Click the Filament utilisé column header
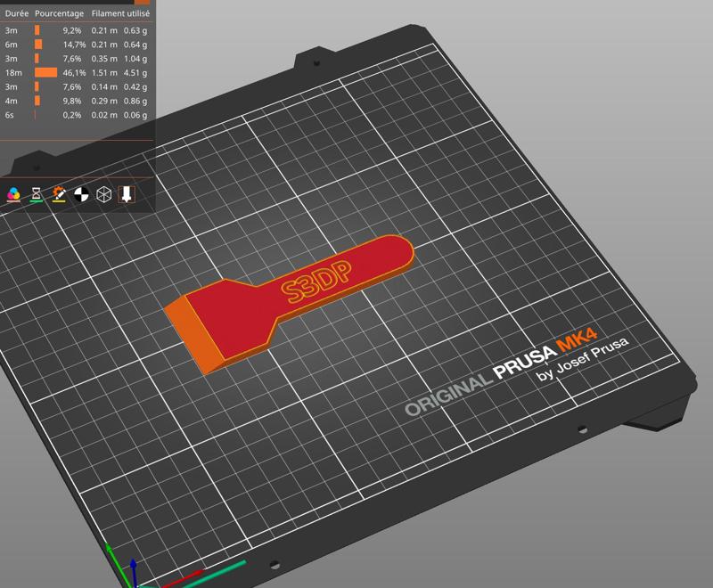The width and height of the screenshot is (713, 588). (122, 13)
